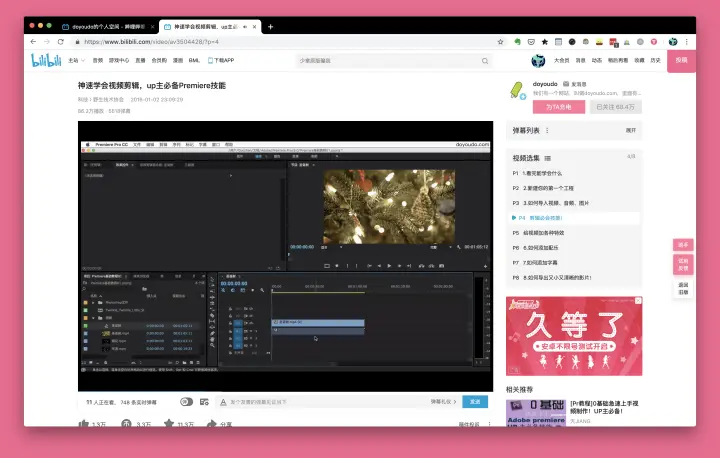Open the new tab plus button
The height and width of the screenshot is (458, 720).
(270, 27)
